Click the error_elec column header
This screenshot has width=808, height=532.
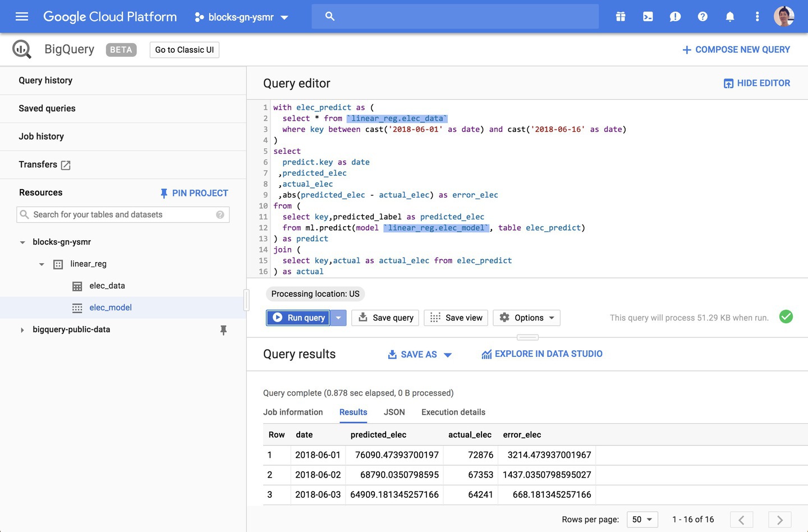pos(522,435)
